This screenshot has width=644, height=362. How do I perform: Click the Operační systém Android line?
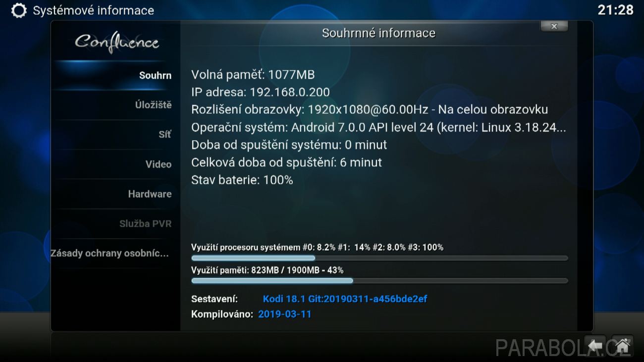pyautogui.click(x=378, y=127)
